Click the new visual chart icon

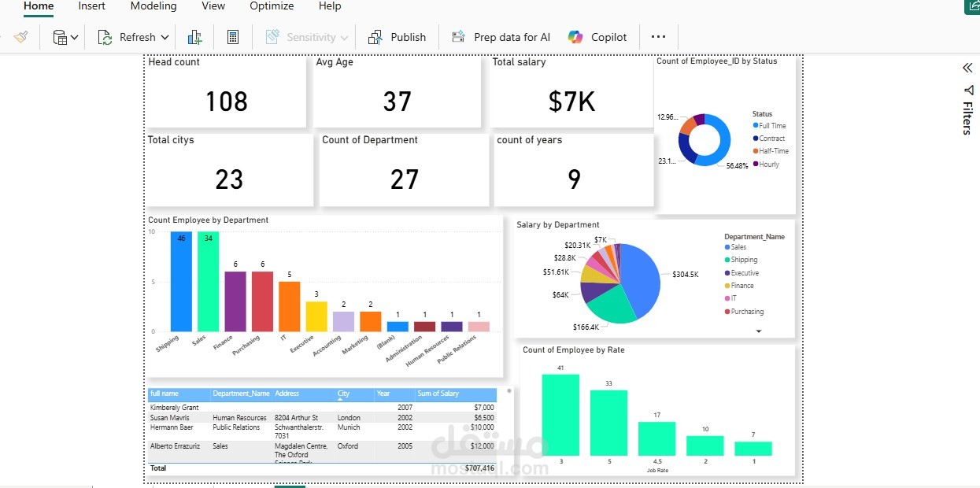click(195, 37)
